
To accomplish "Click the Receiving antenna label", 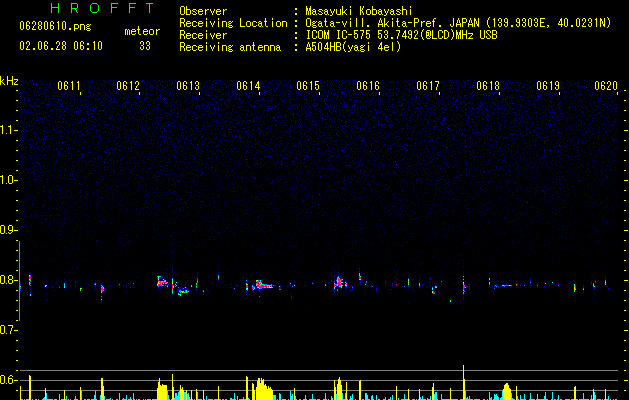I will [x=230, y=47].
